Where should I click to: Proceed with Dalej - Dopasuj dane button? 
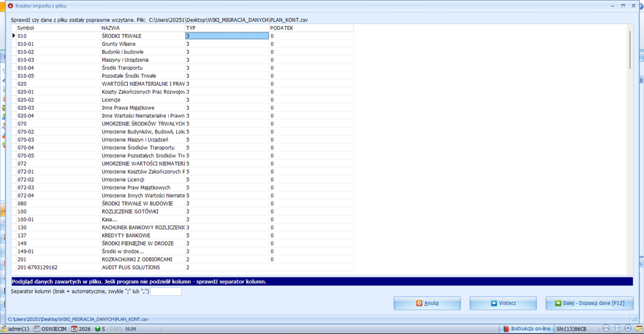point(589,303)
